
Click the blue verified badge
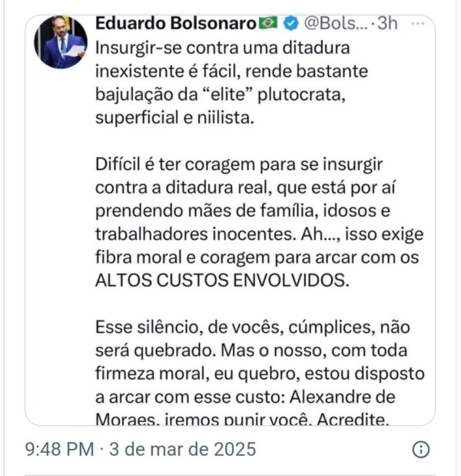[x=290, y=24]
